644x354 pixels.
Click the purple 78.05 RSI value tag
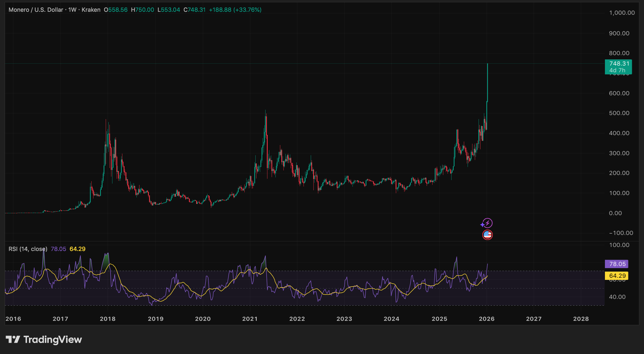click(x=617, y=264)
